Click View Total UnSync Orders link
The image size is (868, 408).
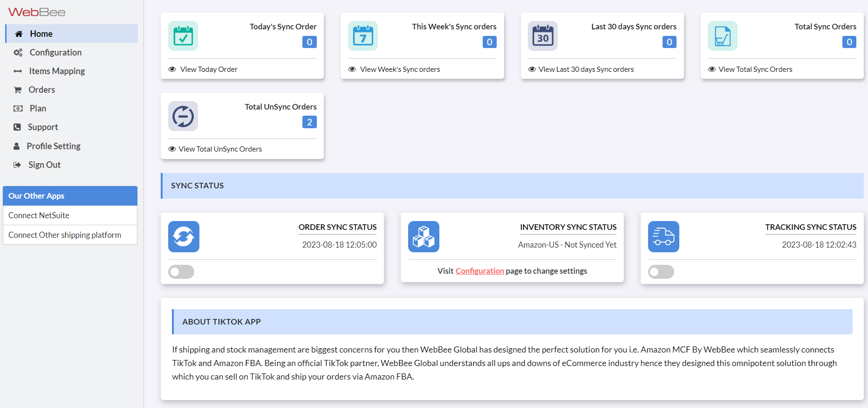tap(220, 149)
